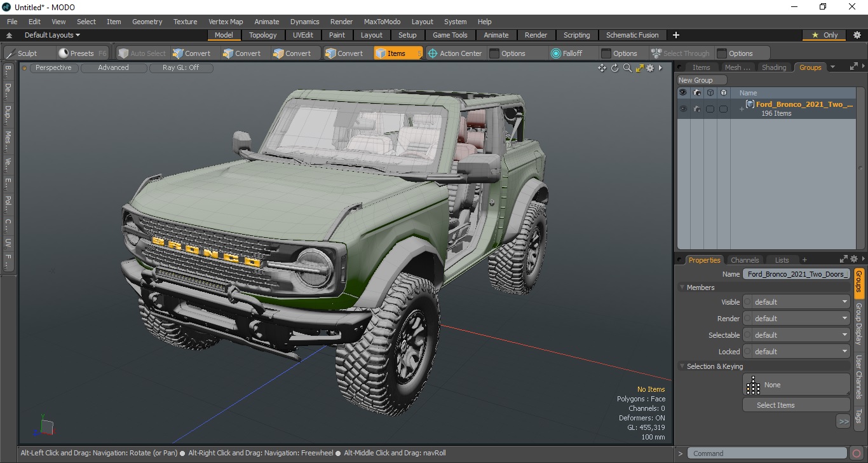The image size is (868, 463).
Task: Click the double-arrow expand button in Properties
Action: click(843, 421)
